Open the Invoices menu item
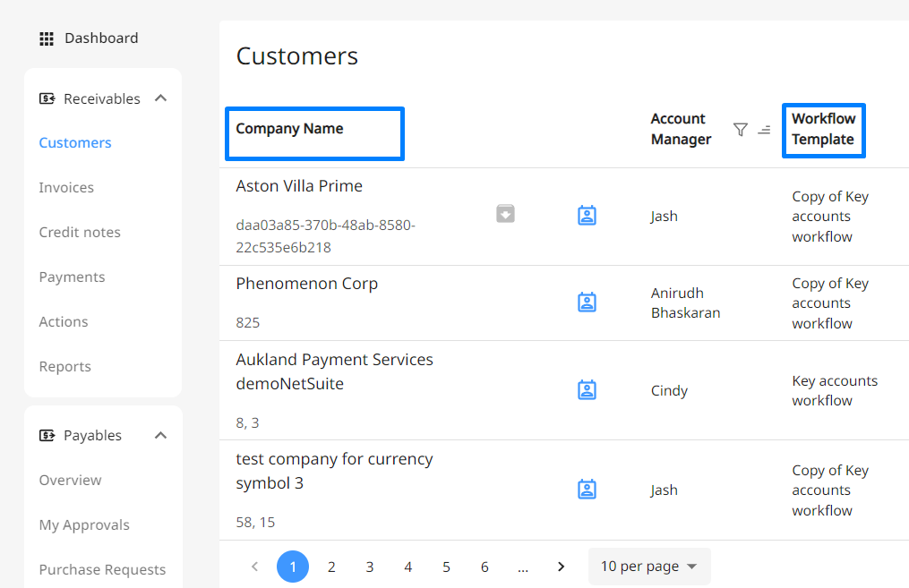The image size is (909, 588). 66,187
